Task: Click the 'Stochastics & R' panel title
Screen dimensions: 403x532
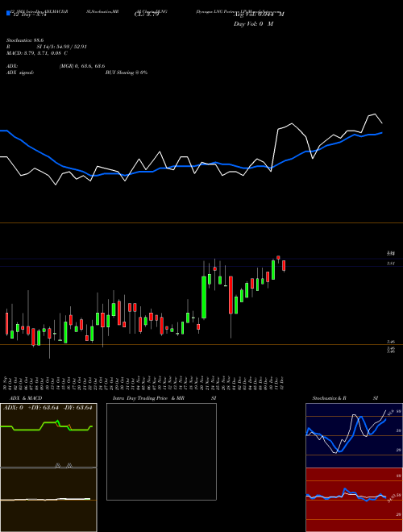Action: [329, 398]
